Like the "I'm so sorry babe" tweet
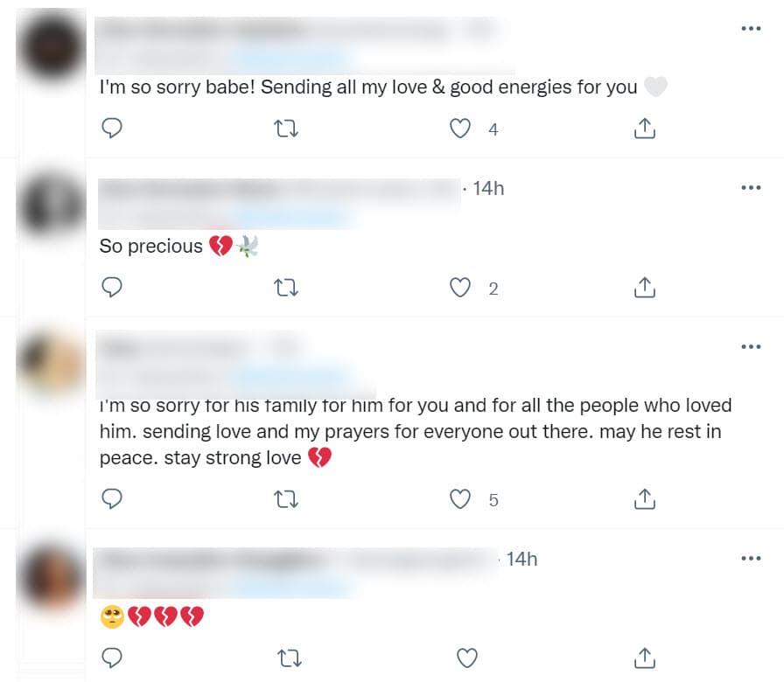 tap(459, 128)
